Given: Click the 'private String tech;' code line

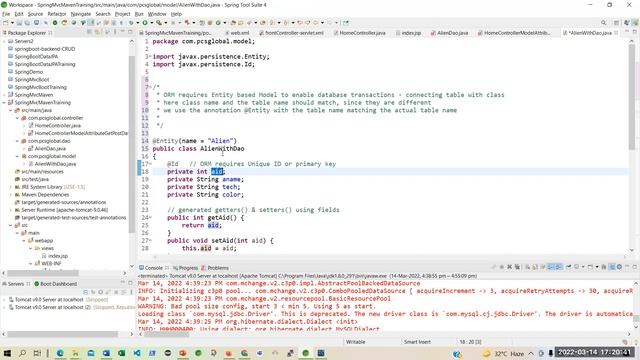Looking at the screenshot, I should pos(204,187).
